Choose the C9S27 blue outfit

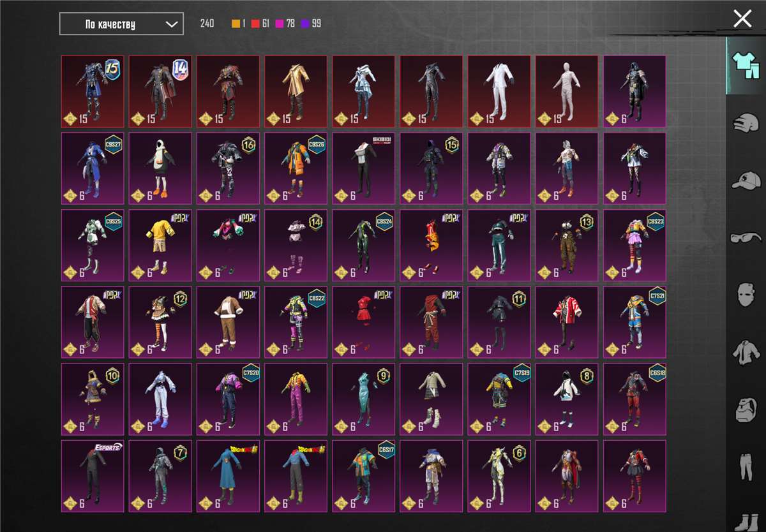click(x=93, y=168)
